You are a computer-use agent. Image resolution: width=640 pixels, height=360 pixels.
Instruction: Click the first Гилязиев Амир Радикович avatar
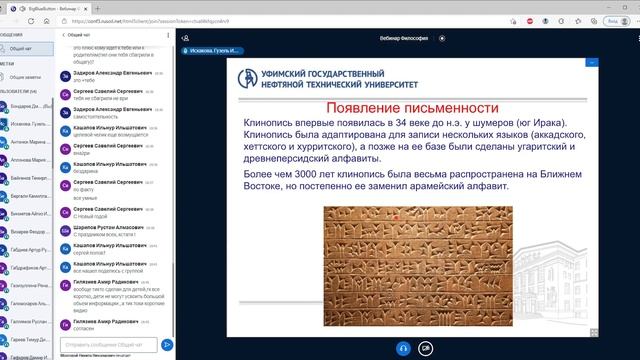[65, 285]
